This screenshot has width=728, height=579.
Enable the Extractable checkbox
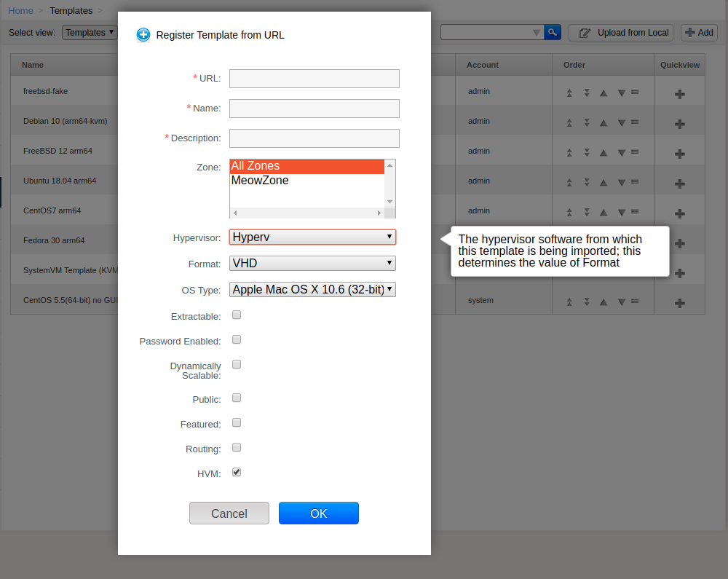pos(237,315)
